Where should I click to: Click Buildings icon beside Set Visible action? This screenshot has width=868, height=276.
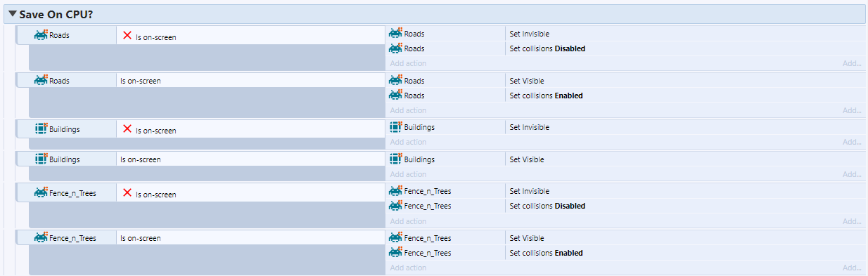[x=396, y=159]
